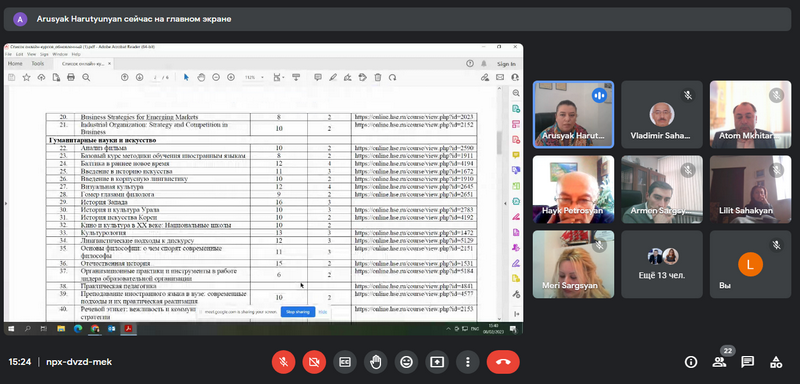The image size is (800, 384).
Task: Raise hand in the meeting
Action: [376, 362]
